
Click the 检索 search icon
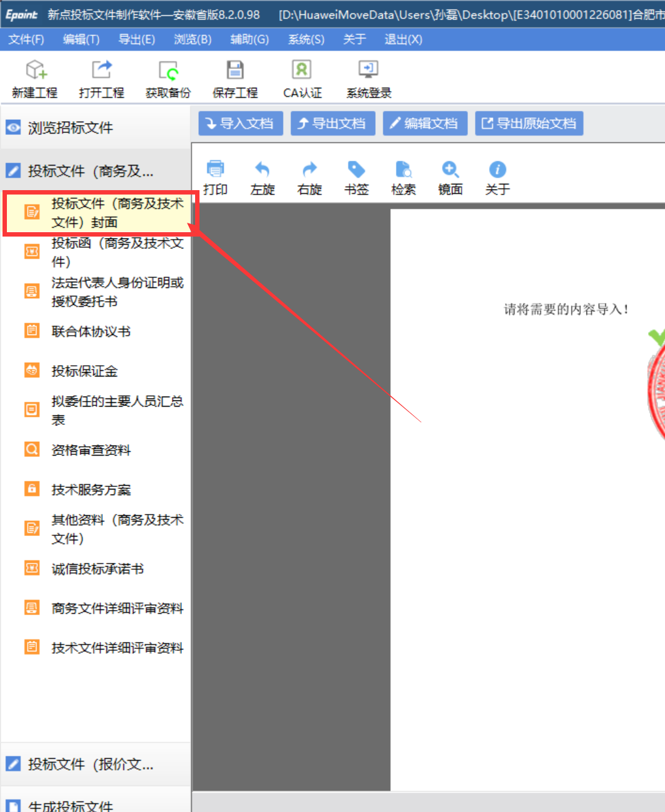[403, 170]
